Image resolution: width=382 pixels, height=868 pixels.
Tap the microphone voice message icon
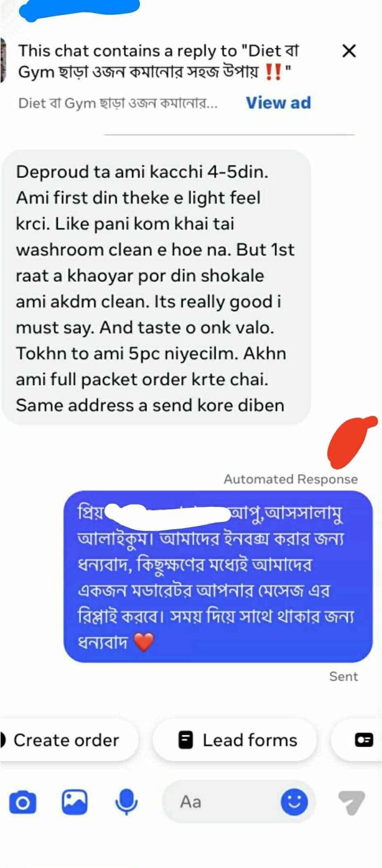[126, 802]
